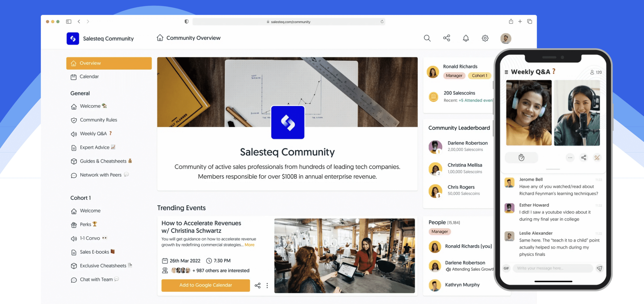Viewport: 644px width, 304px height.
Task: Click the share icon in the header
Action: [x=447, y=38]
